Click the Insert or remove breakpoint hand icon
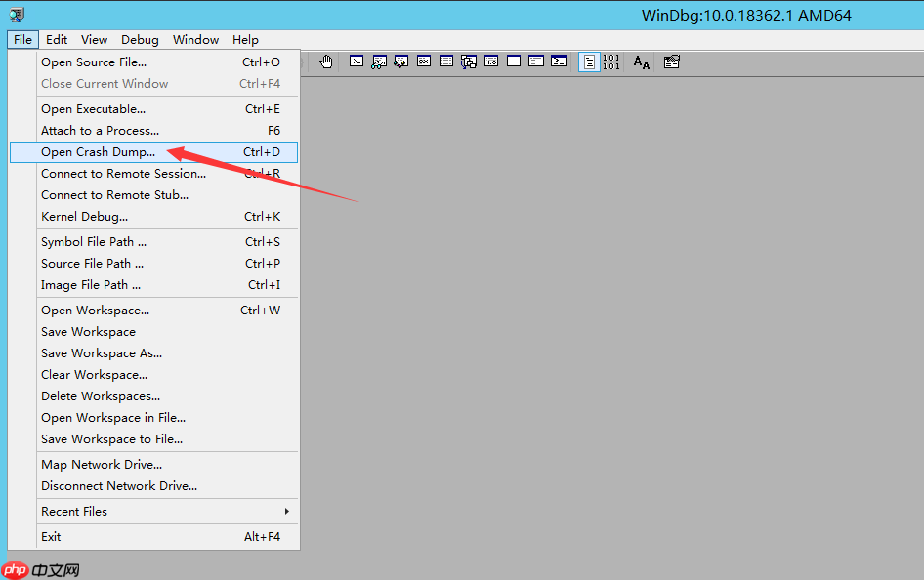 pyautogui.click(x=326, y=62)
